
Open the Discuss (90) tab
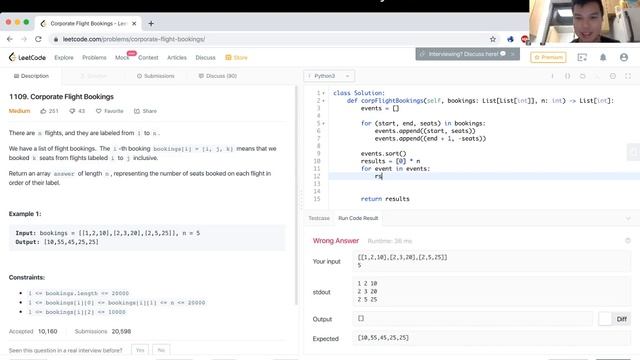(x=218, y=76)
